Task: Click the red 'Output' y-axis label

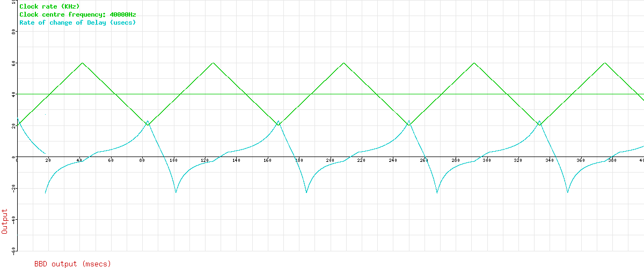Action: coord(5,221)
